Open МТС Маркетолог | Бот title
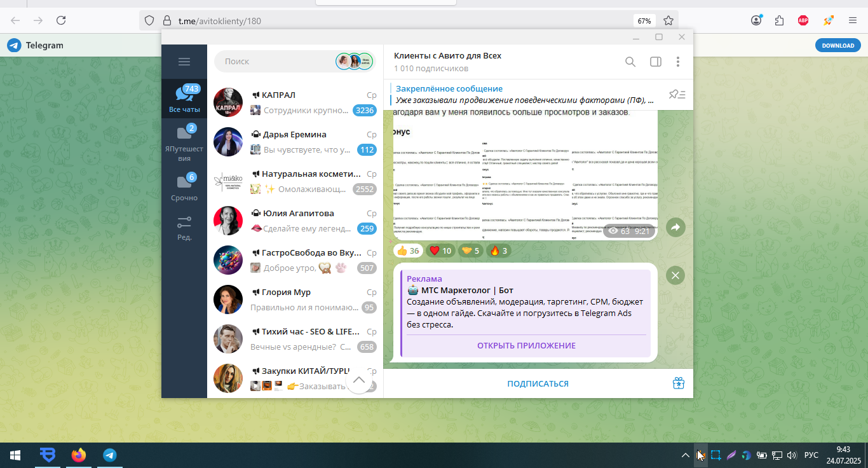Screen dimensions: 868x468 (x=466, y=290)
